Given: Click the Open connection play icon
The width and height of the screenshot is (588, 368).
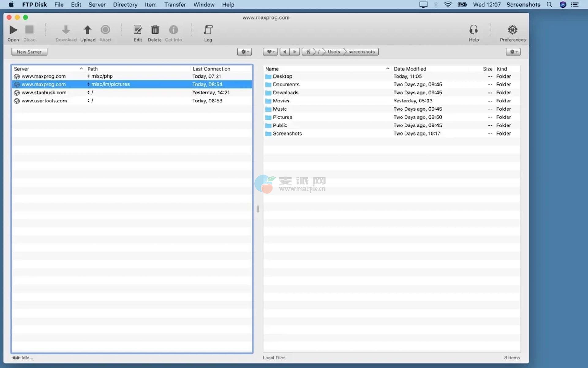Looking at the screenshot, I should pos(13,30).
